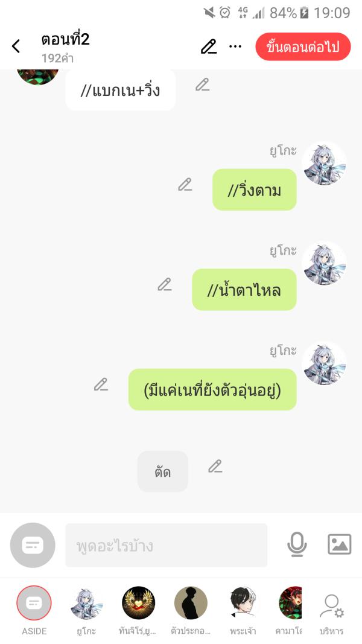Image resolution: width=362 pixels, height=644 pixels.
Task: Edit the //วิ่งตาม message
Action: click(x=185, y=185)
